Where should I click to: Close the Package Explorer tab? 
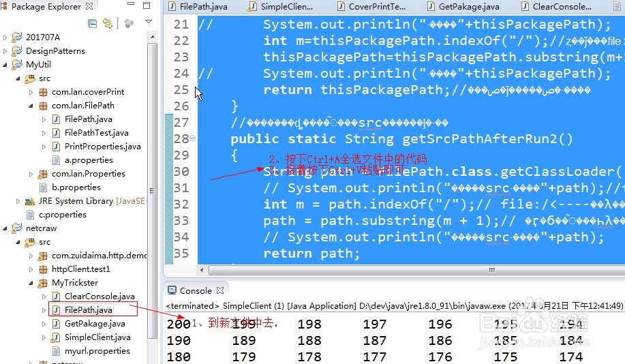pyautogui.click(x=89, y=6)
